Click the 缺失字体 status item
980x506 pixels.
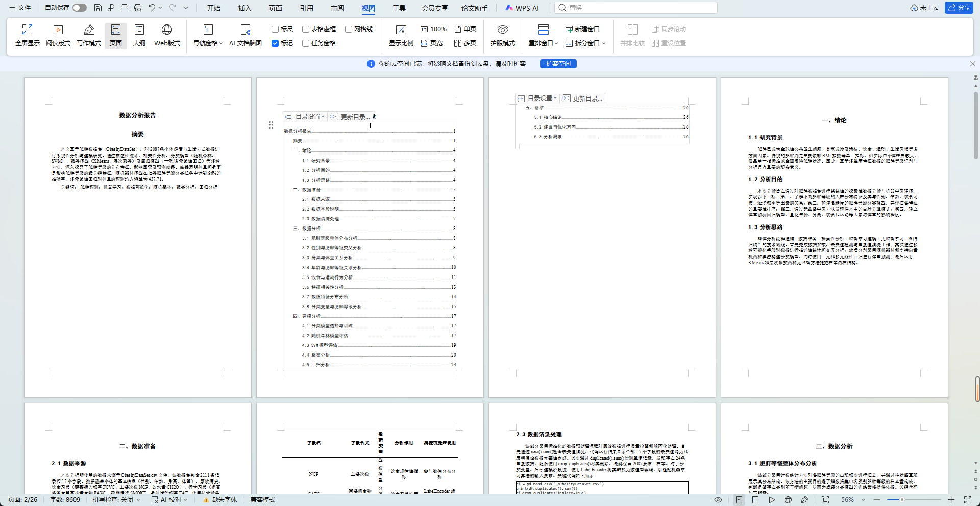click(x=220, y=500)
